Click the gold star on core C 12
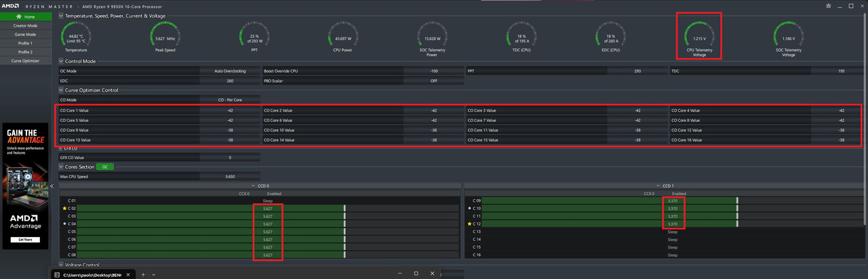The height and width of the screenshot is (279, 868). pos(469,223)
